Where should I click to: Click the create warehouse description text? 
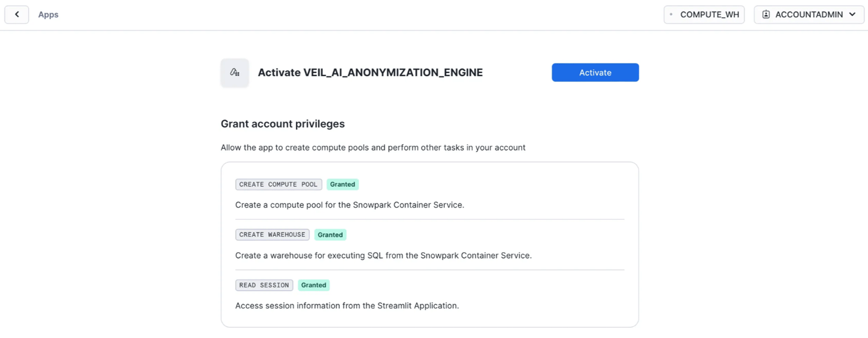pos(383,255)
